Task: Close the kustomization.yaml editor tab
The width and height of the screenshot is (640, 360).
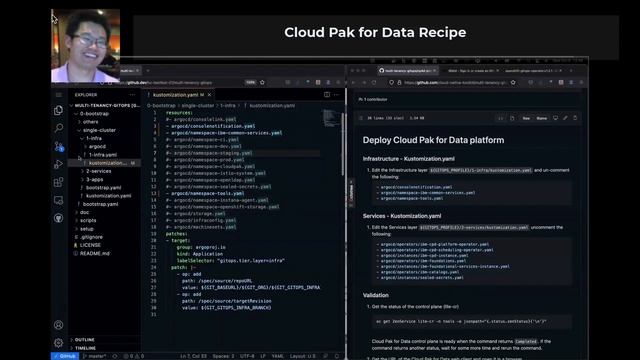Action: pos(209,95)
